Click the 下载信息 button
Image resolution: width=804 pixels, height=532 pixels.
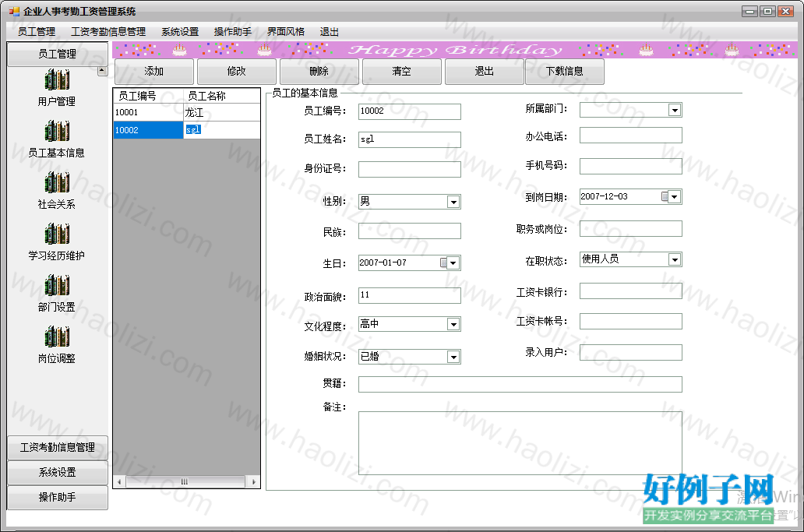pos(565,71)
